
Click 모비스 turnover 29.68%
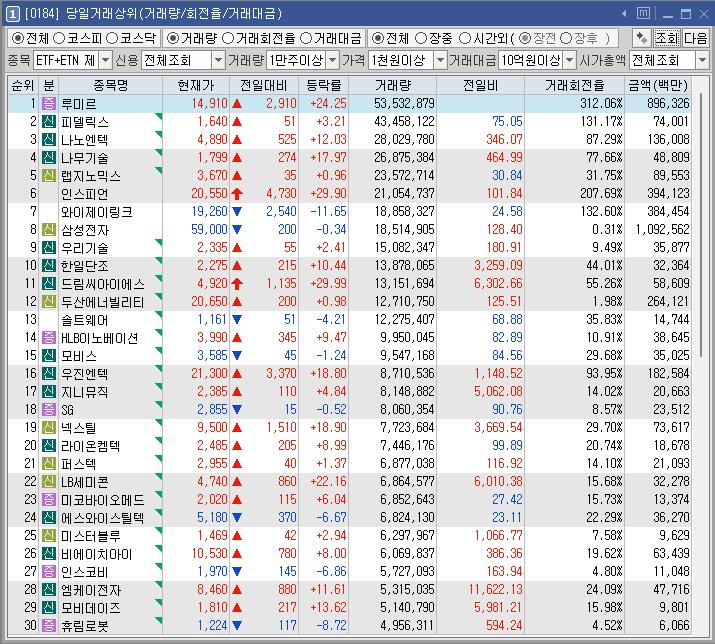[604, 355]
